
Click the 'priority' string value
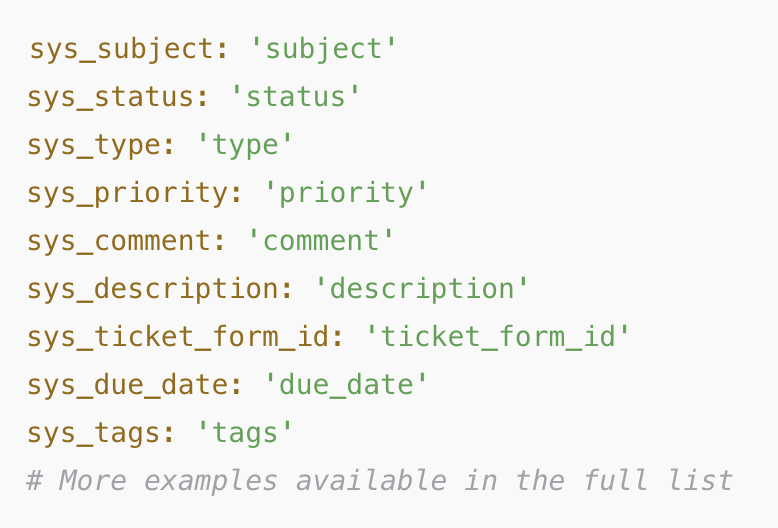click(346, 193)
